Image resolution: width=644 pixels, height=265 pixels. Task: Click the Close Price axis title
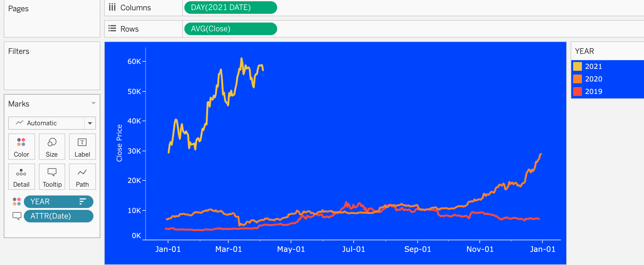click(119, 143)
